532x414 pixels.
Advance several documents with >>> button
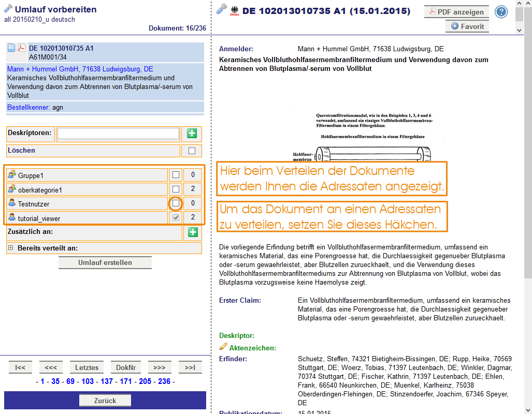tap(160, 367)
